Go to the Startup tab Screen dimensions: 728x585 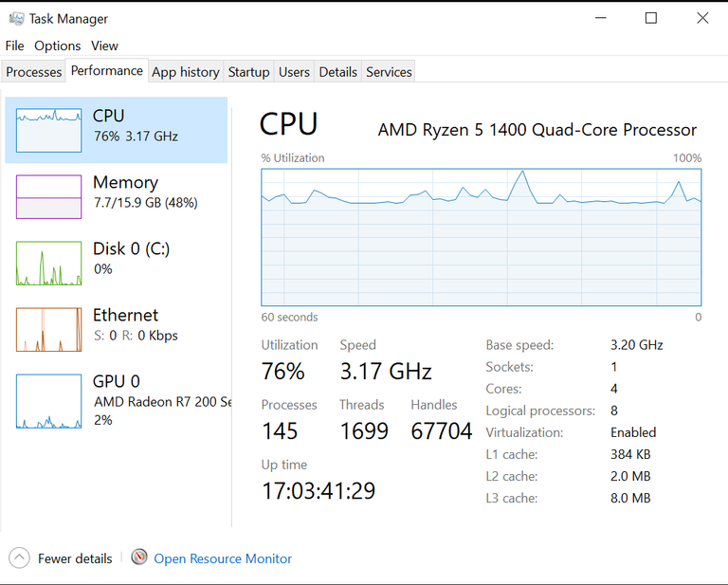[x=248, y=72]
